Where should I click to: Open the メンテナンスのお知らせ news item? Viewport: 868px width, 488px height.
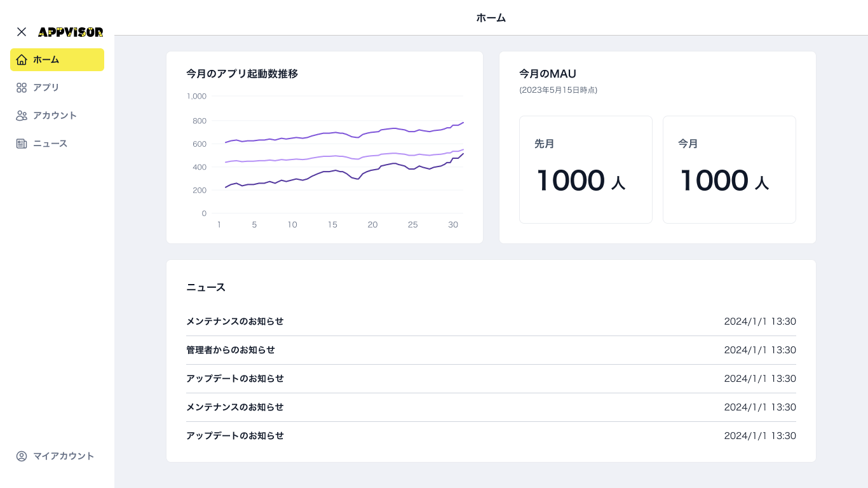coord(234,322)
